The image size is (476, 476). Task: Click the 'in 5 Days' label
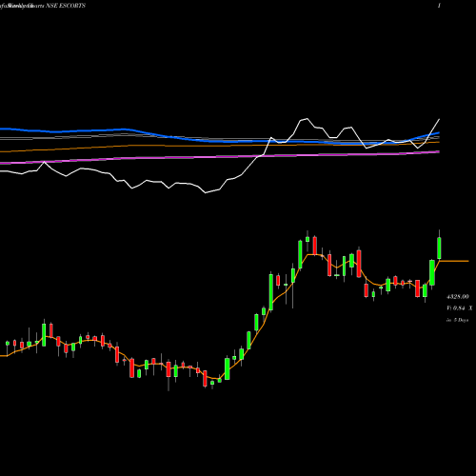point(457,320)
